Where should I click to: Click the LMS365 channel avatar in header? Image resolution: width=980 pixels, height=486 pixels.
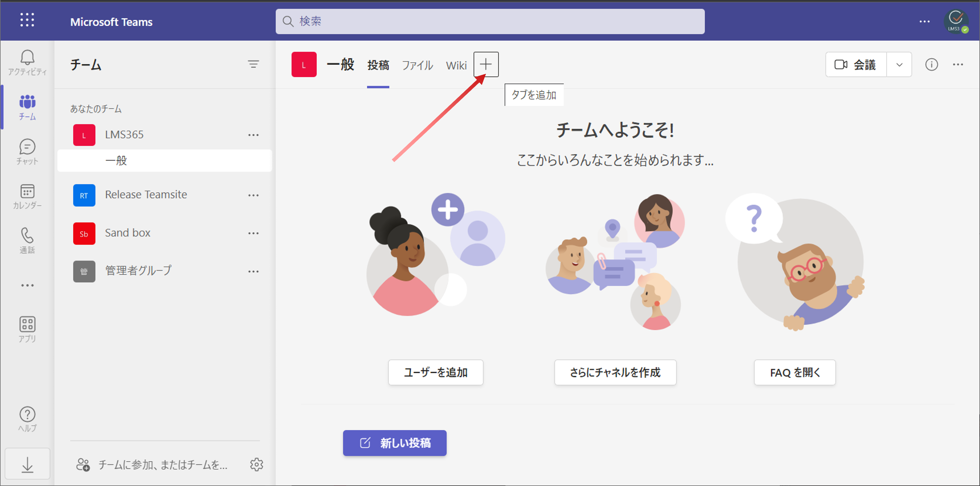pyautogui.click(x=304, y=64)
